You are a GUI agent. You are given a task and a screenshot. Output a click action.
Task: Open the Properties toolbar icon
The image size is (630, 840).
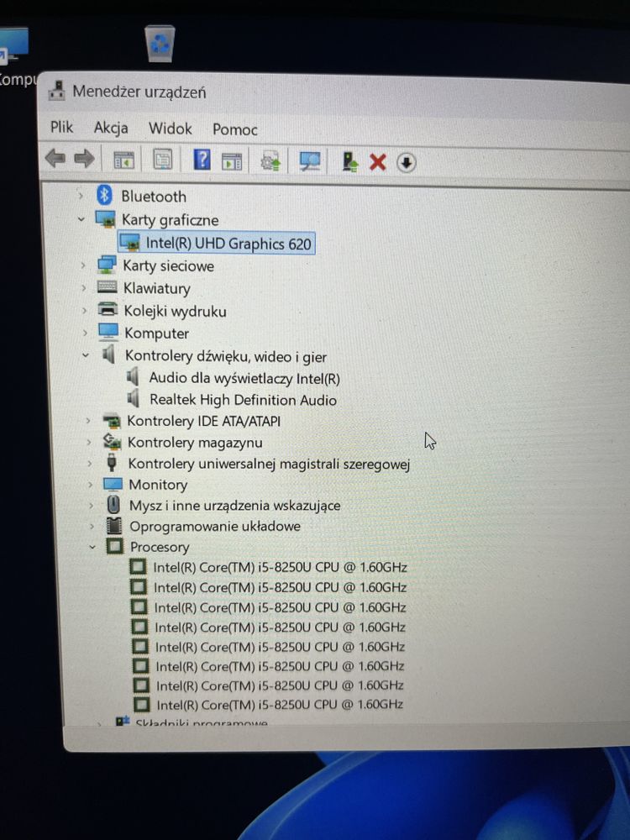tap(163, 160)
